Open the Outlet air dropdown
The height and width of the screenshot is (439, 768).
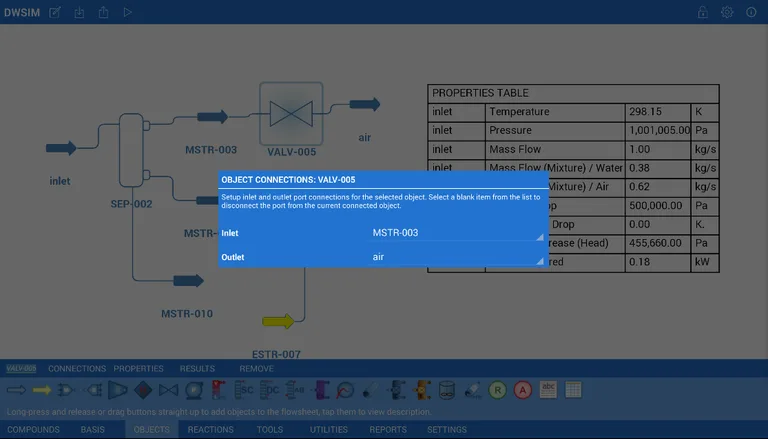point(458,257)
